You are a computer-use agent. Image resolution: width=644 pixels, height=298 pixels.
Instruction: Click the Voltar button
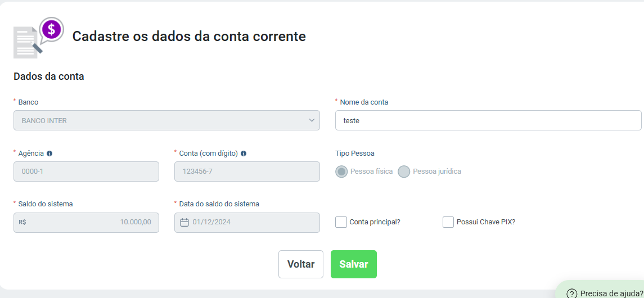tap(301, 264)
